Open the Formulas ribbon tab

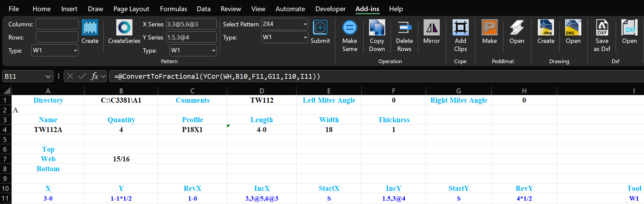click(x=173, y=9)
